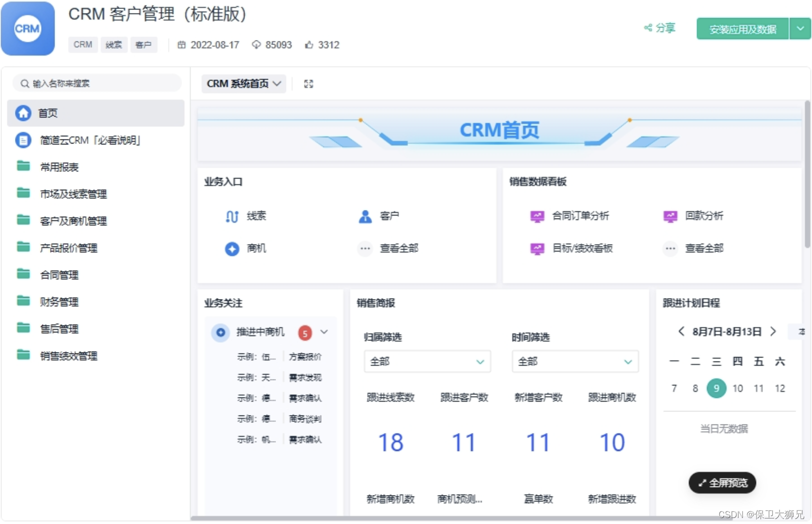Open the 时间筛选 全部 dropdown
This screenshot has height=524, width=812.
pos(575,361)
